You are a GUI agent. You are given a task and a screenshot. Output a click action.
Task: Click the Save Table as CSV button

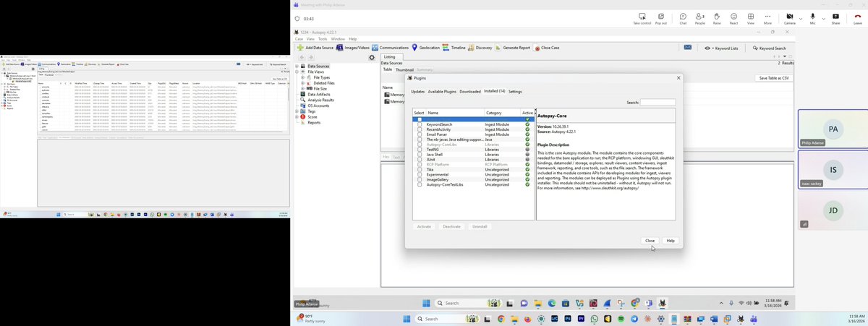[x=774, y=78]
